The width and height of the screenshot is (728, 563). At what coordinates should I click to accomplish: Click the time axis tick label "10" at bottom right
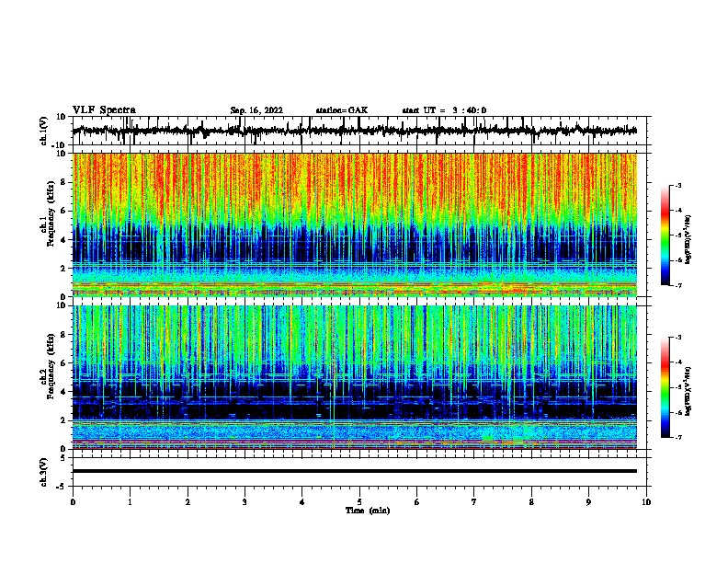[x=646, y=502]
